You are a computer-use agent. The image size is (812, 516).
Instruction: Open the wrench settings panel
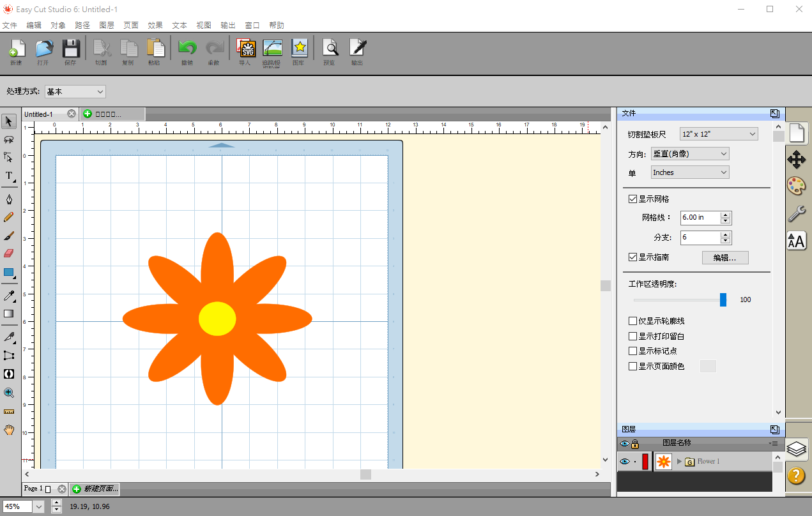[796, 213]
